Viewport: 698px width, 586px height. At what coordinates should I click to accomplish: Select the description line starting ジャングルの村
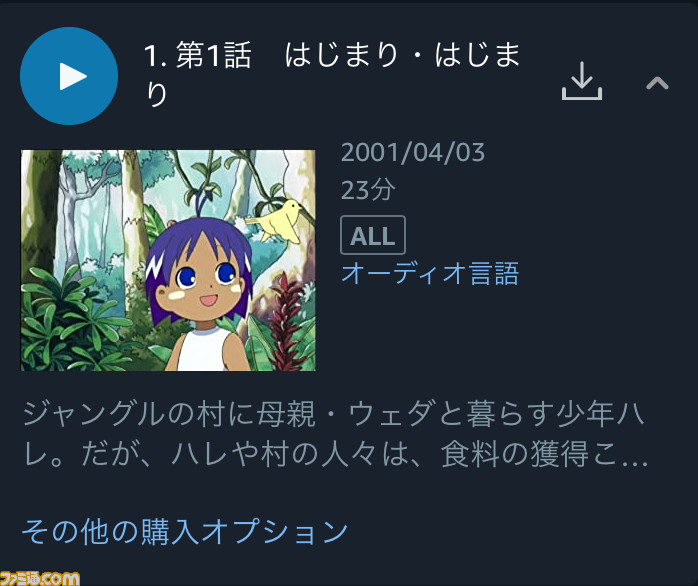[333, 414]
